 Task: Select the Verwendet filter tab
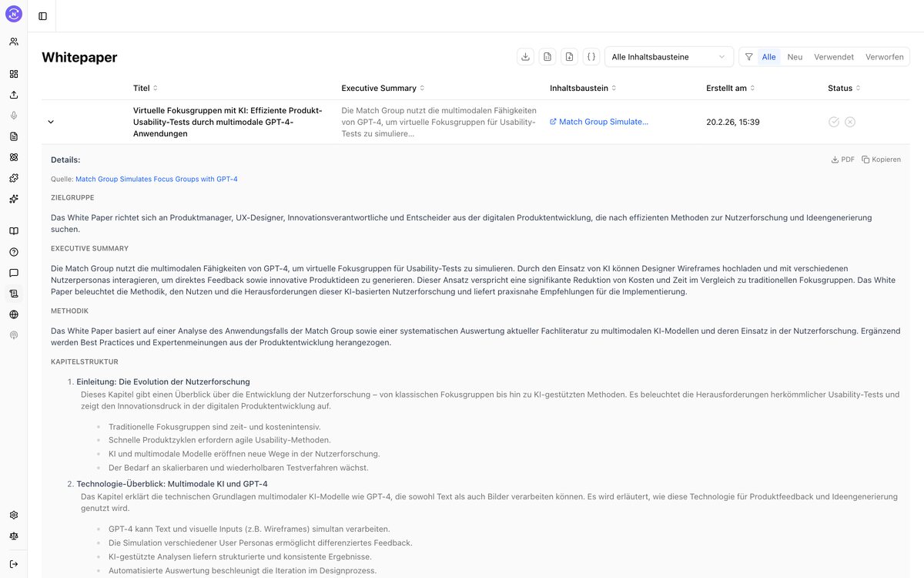click(834, 57)
